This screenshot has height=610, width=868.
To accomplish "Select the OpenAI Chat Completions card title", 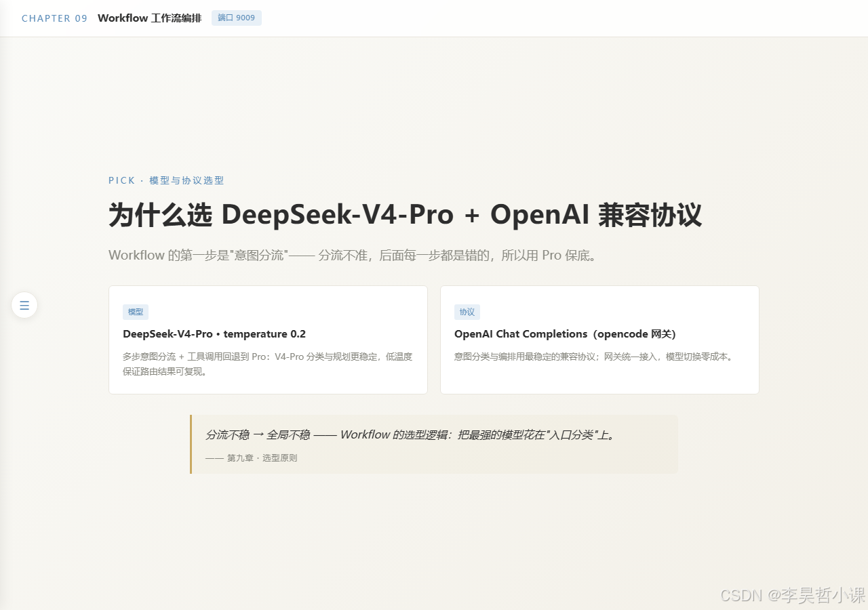I will tap(565, 334).
